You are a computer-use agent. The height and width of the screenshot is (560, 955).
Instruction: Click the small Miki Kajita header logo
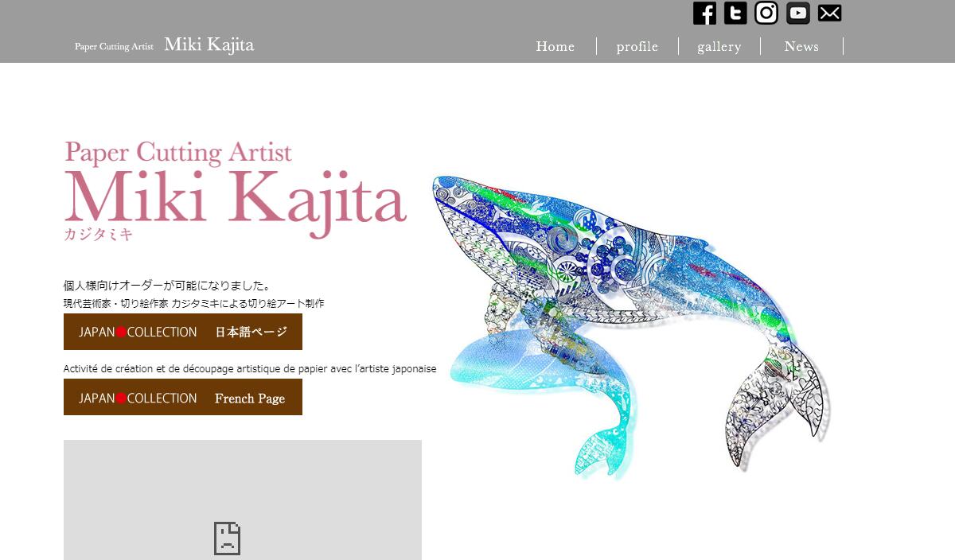pos(165,45)
